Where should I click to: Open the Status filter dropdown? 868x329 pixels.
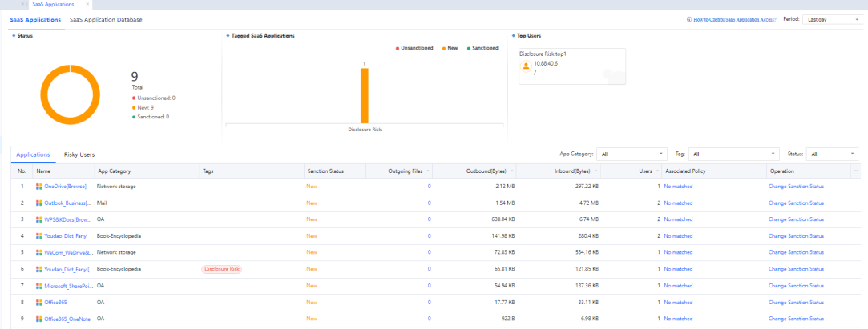(x=832, y=154)
